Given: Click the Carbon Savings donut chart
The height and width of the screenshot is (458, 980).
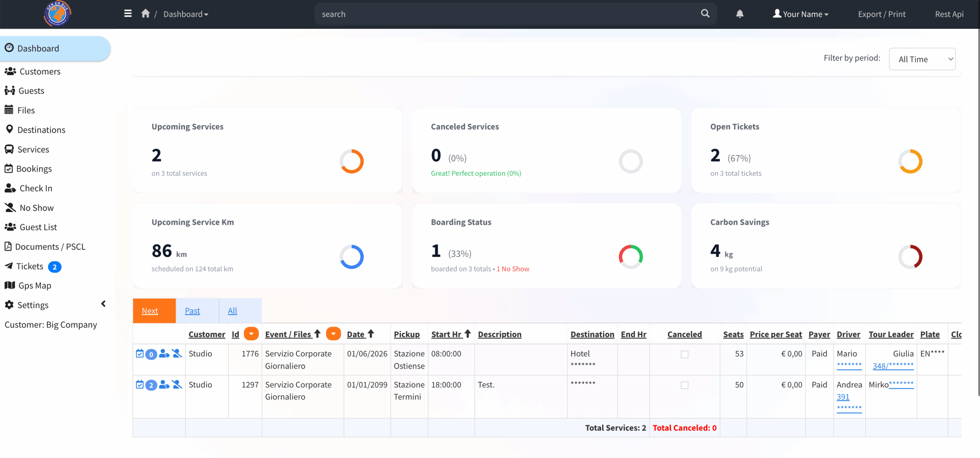Looking at the screenshot, I should click(x=910, y=257).
